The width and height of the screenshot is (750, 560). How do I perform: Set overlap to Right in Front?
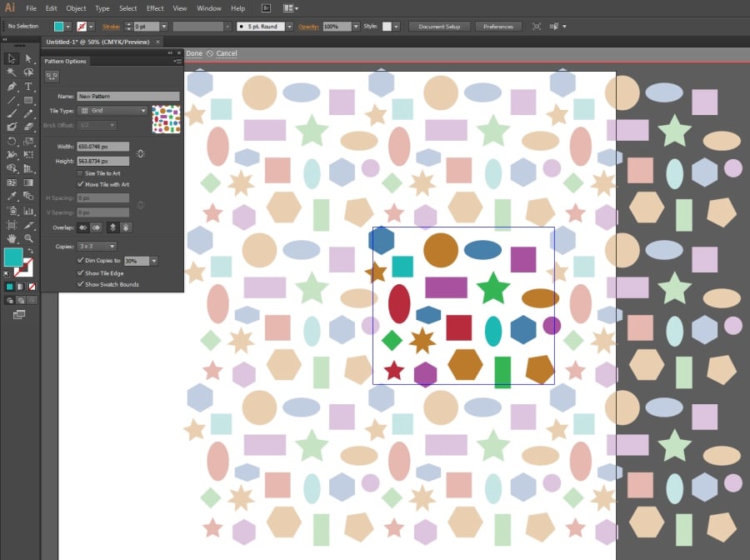point(96,227)
